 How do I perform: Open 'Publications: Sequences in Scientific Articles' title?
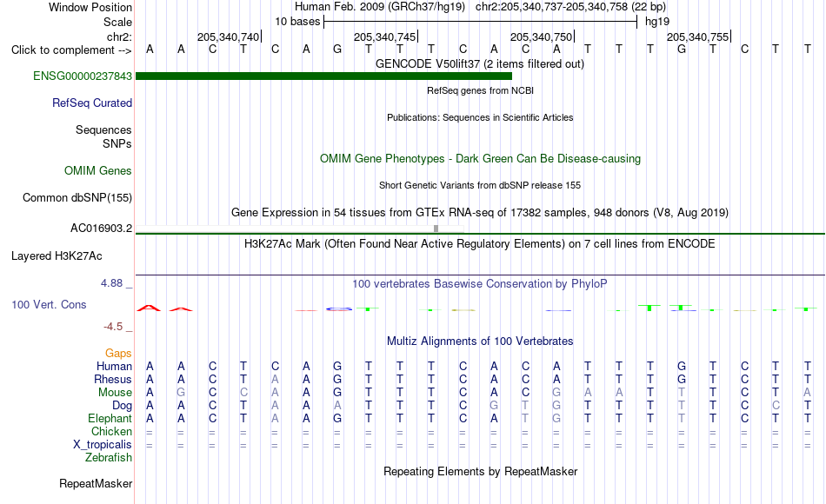tap(480, 117)
